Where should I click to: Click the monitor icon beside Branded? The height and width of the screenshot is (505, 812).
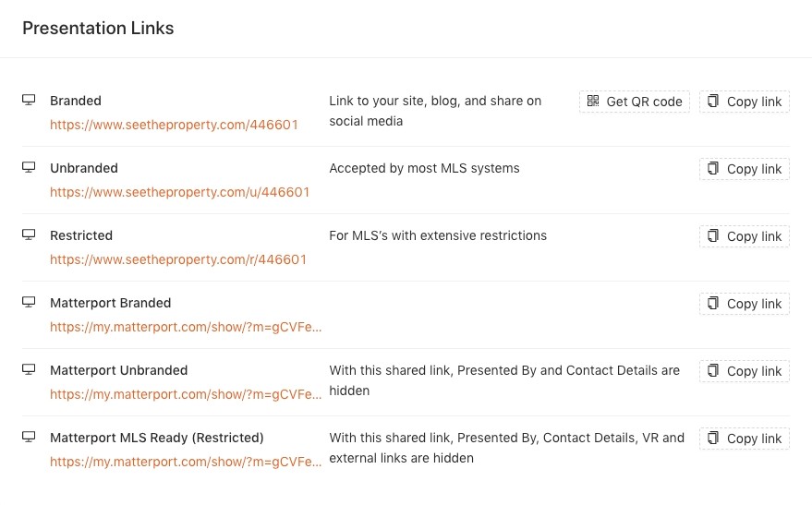tap(29, 101)
